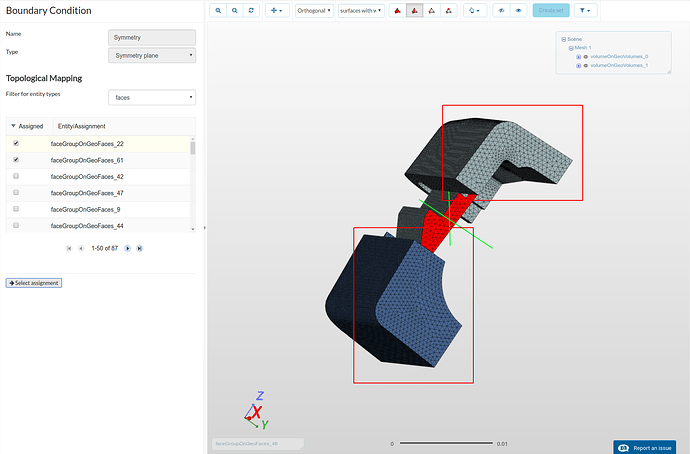This screenshot has width=690, height=454.
Task: Go to next page of entities
Action: click(x=127, y=248)
